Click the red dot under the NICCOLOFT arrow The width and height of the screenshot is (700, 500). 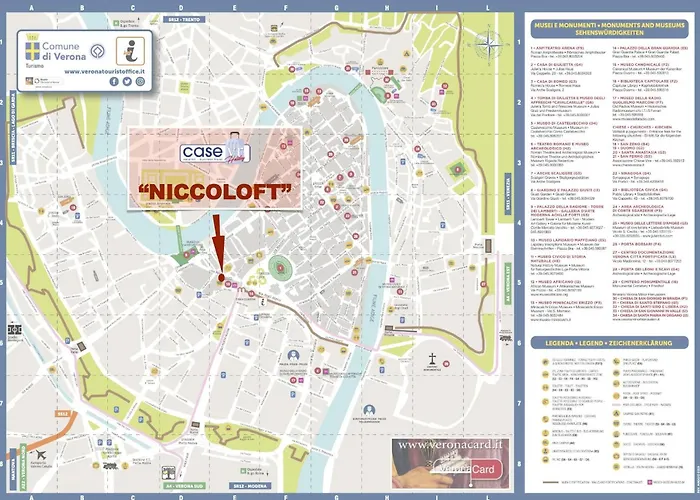[x=221, y=278]
